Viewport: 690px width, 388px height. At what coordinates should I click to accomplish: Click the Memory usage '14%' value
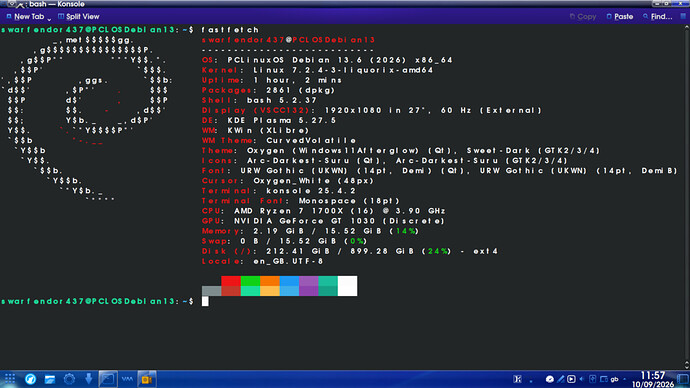pyautogui.click(x=405, y=231)
